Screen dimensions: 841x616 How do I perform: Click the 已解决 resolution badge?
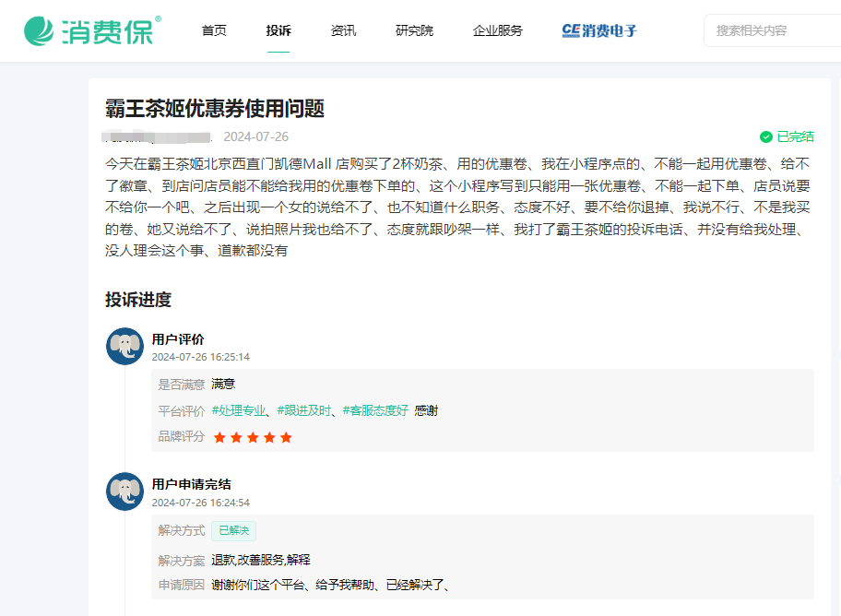click(x=234, y=530)
